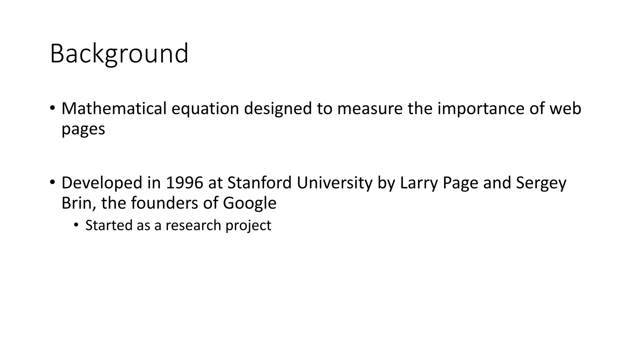
Task: Click the word pages
Action: [83, 129]
